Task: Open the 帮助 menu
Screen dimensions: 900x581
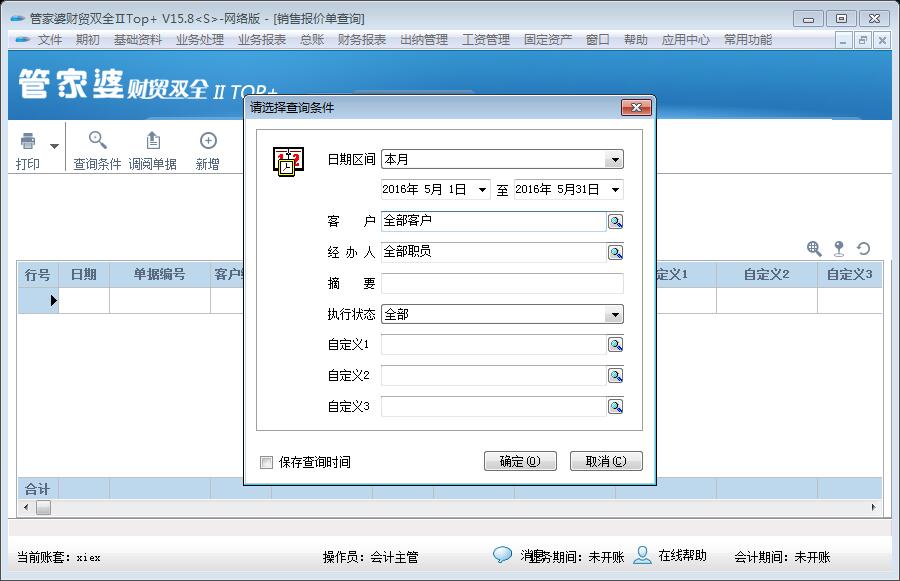Action: click(635, 40)
